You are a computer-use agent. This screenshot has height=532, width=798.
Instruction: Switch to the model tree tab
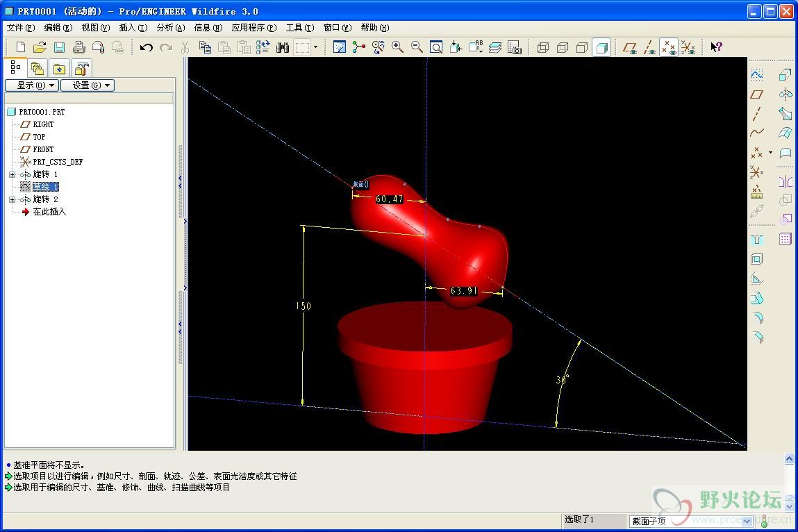15,67
